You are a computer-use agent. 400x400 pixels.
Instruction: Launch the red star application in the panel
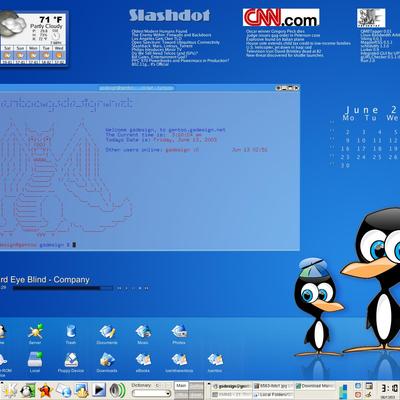[x=45, y=391]
